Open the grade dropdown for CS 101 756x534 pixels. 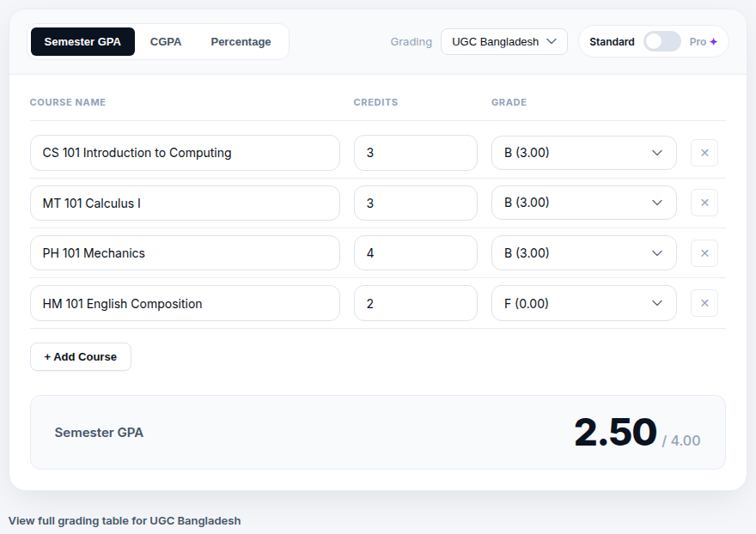[x=584, y=153]
